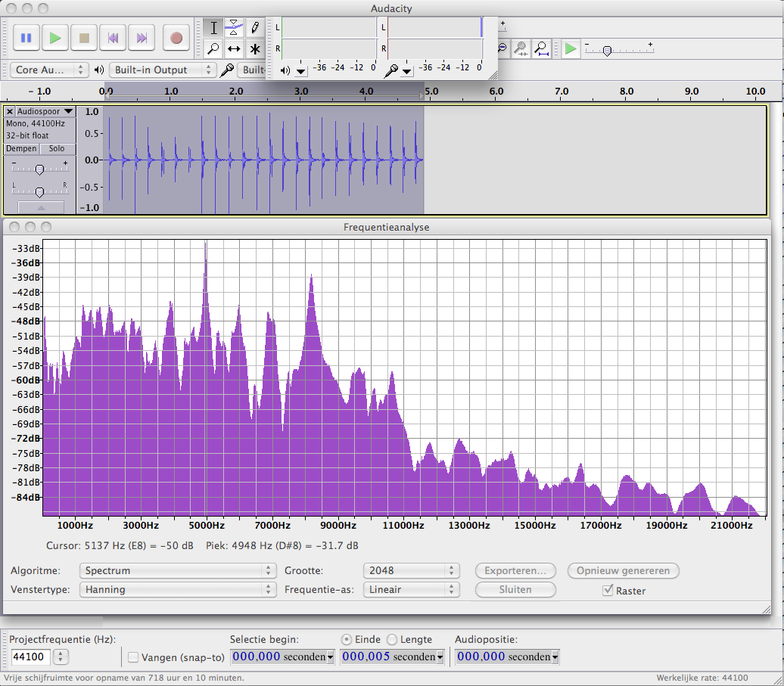Click the Sluiten button
This screenshot has width=784, height=686.
[x=515, y=589]
